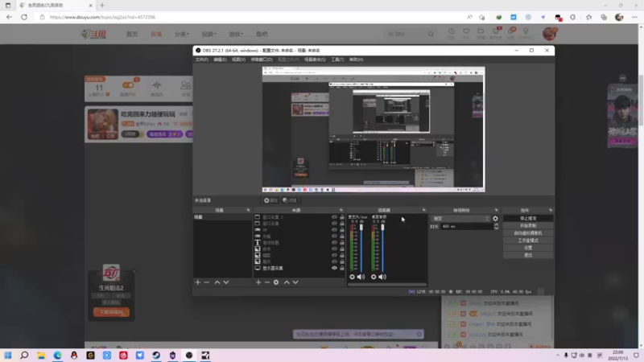Screen dimensions: 644x362
Task: Open OBS 场景集合(S) menu
Action: (315, 60)
